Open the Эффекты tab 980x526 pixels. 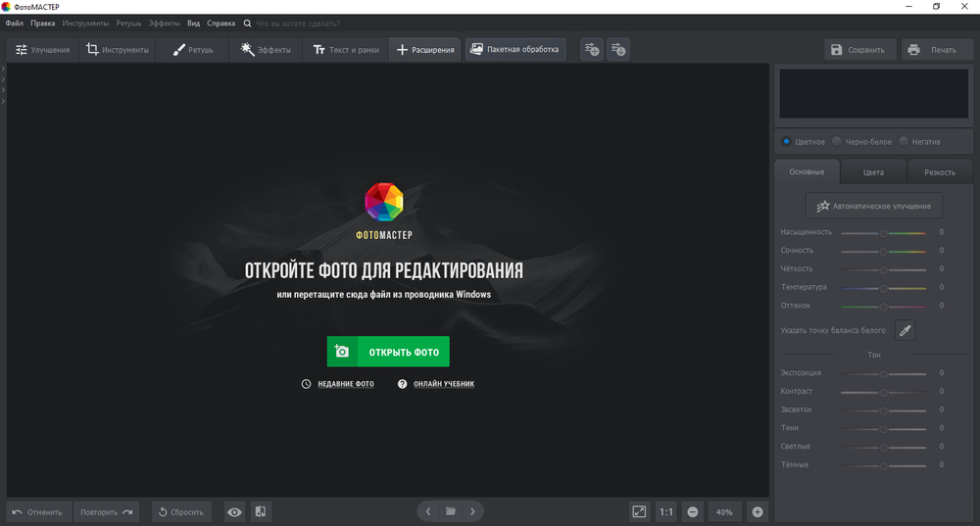[266, 50]
